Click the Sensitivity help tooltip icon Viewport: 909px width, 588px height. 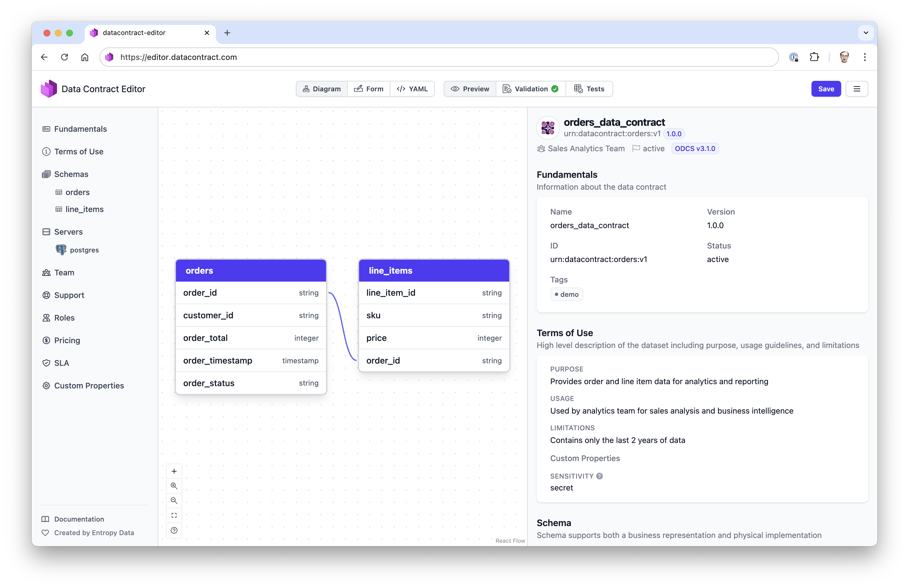[599, 476]
